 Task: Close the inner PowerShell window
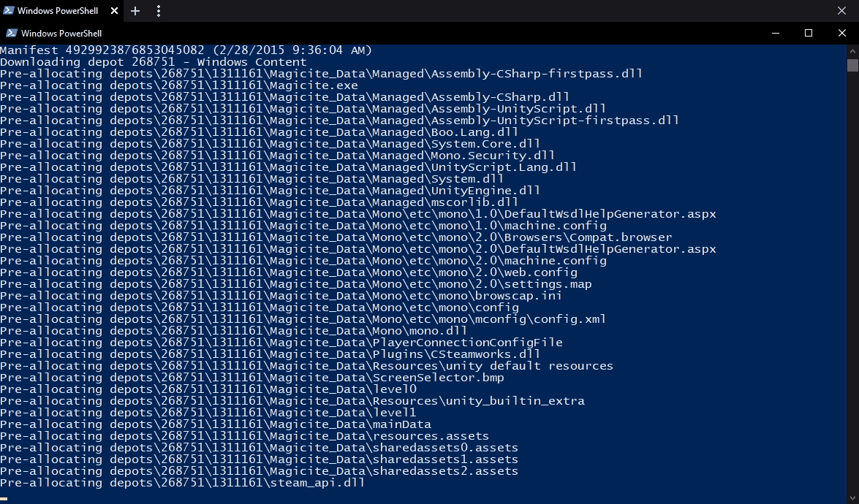pos(842,33)
